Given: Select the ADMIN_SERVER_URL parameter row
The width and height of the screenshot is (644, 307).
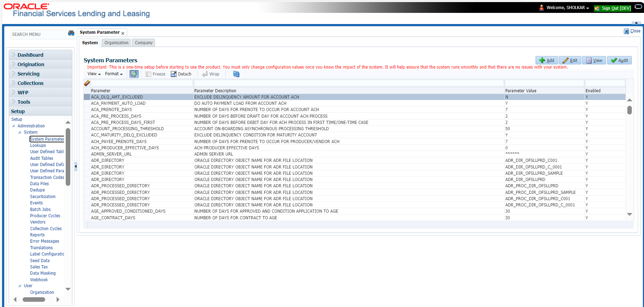Looking at the screenshot, I should (355, 154).
